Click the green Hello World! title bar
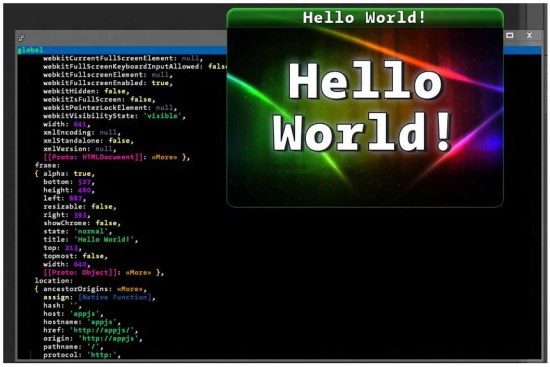550x367 pixels. [x=365, y=18]
